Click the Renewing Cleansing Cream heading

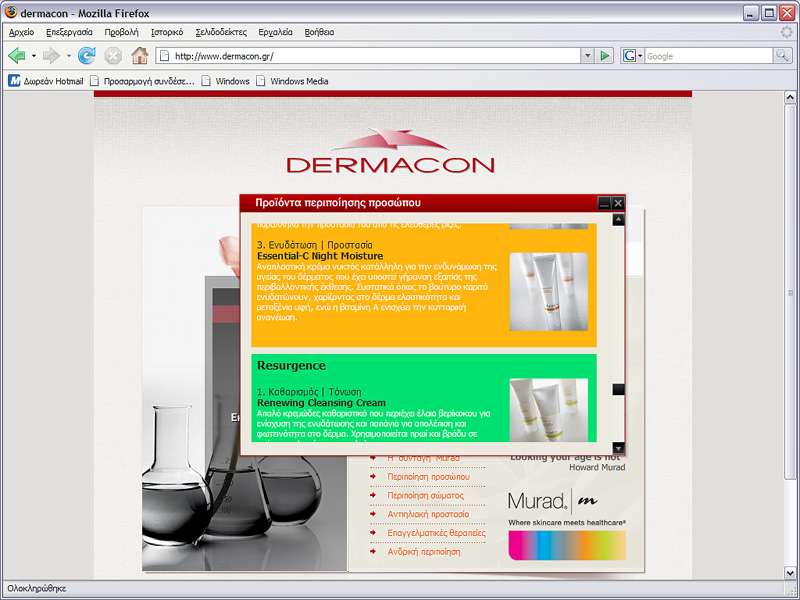tap(321, 403)
